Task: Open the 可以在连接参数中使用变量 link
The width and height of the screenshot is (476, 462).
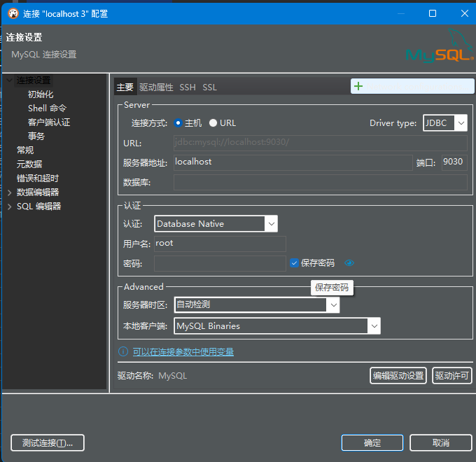Action: tap(183, 352)
